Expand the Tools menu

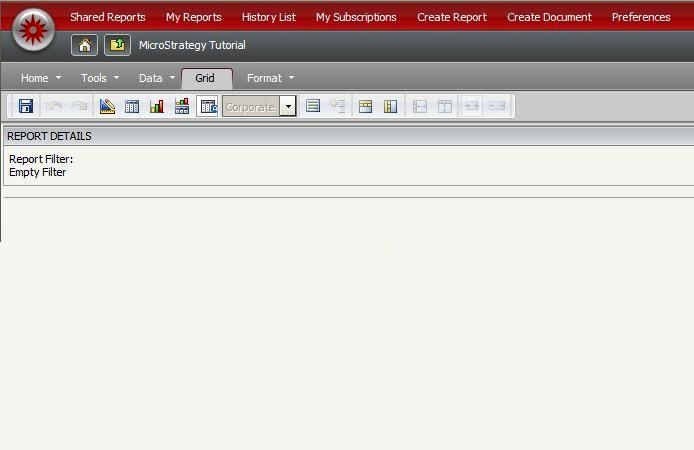[x=100, y=78]
